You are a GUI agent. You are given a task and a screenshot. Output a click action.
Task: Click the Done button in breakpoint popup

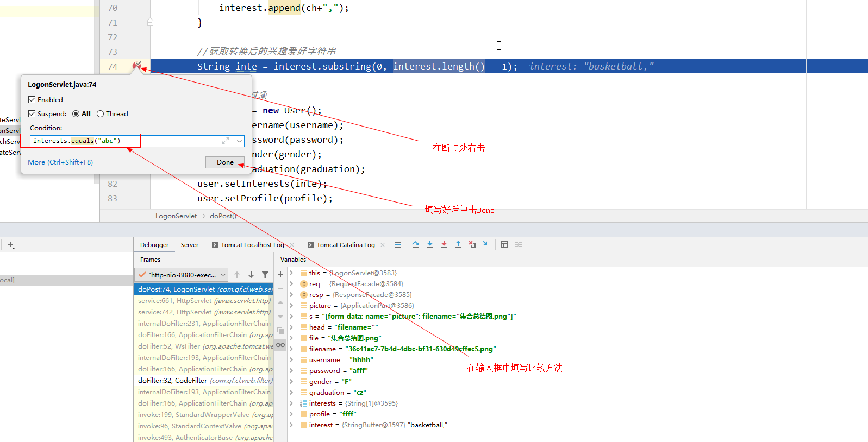coord(225,162)
